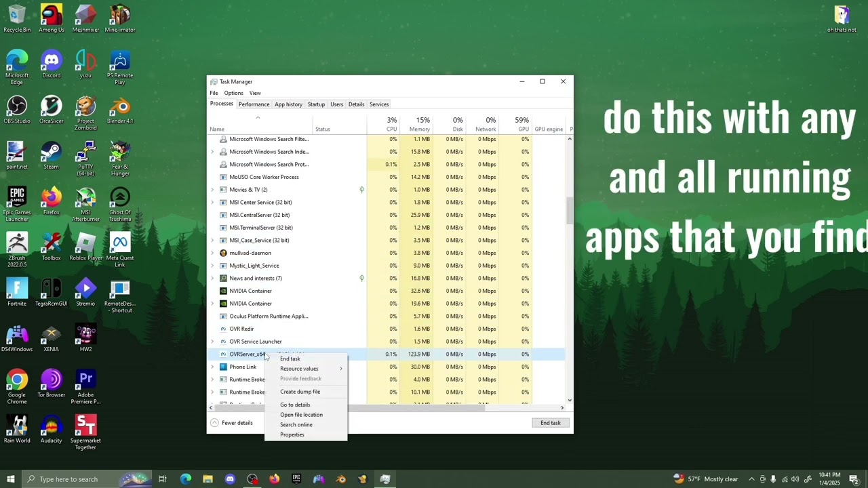The height and width of the screenshot is (488, 868).
Task: Open Windows Start menu
Action: (10, 479)
